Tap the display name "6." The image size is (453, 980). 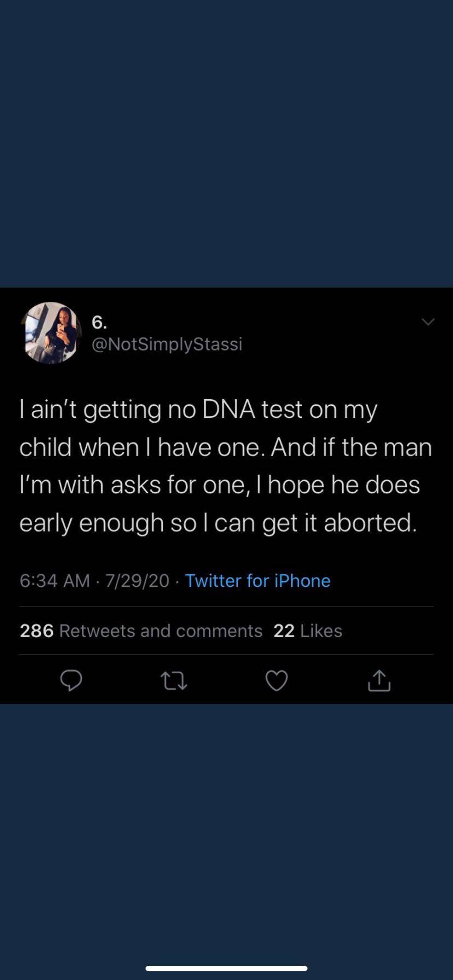tap(99, 323)
